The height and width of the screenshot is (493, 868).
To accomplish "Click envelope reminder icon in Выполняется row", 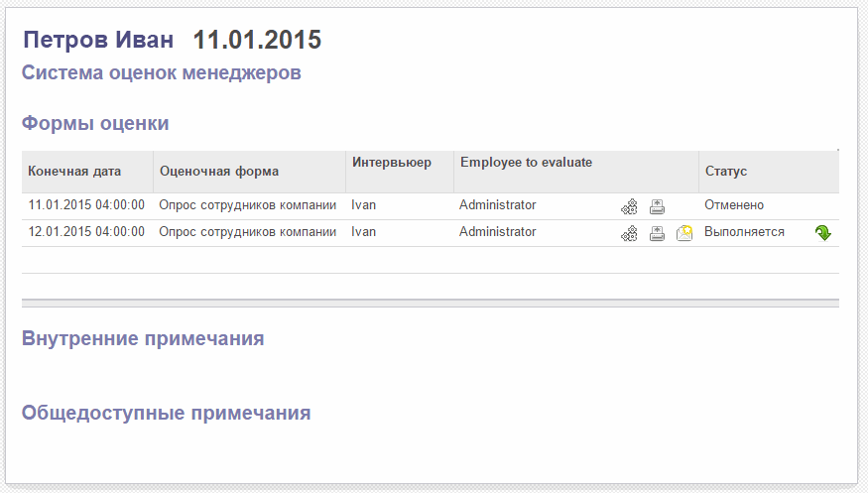I will click(684, 233).
